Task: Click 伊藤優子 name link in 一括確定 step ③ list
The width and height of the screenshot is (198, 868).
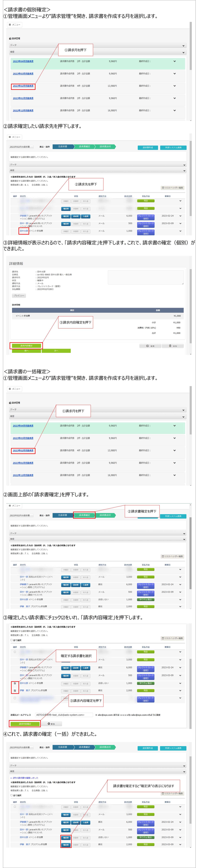Action: point(24,667)
